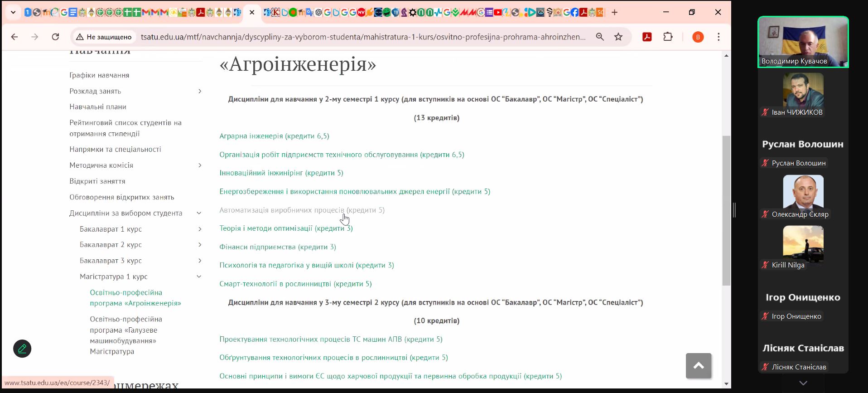Expand 'Бакалаврат 1 курс' arrow
Image resolution: width=868 pixels, height=393 pixels.
(200, 229)
